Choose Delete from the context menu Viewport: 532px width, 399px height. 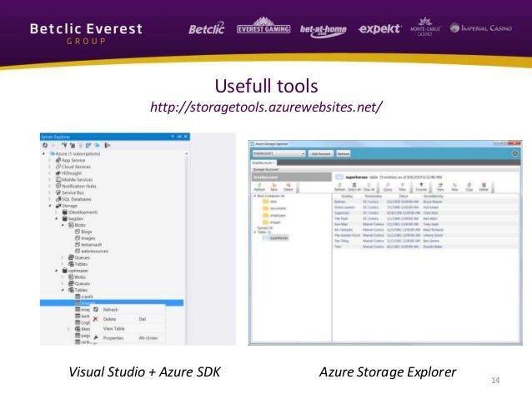point(128,319)
